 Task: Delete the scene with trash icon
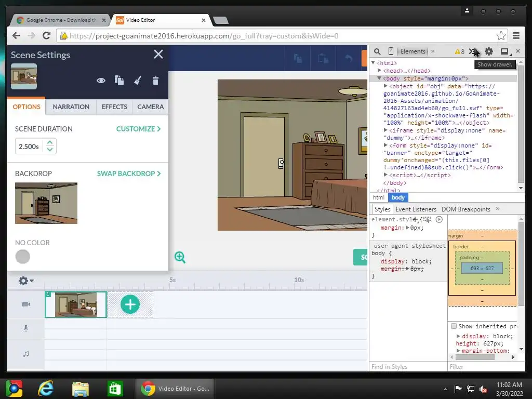tap(155, 81)
